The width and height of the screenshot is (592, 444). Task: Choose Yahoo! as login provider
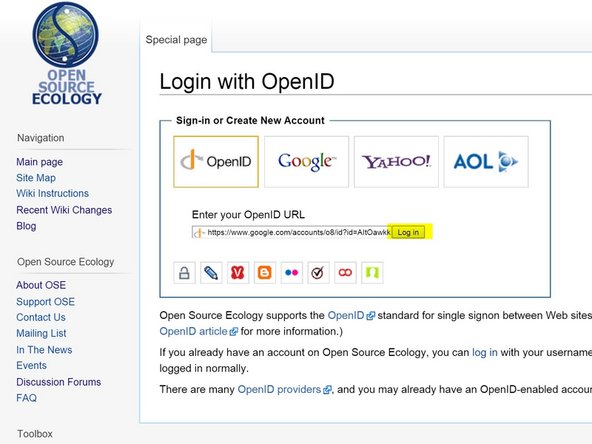point(396,162)
